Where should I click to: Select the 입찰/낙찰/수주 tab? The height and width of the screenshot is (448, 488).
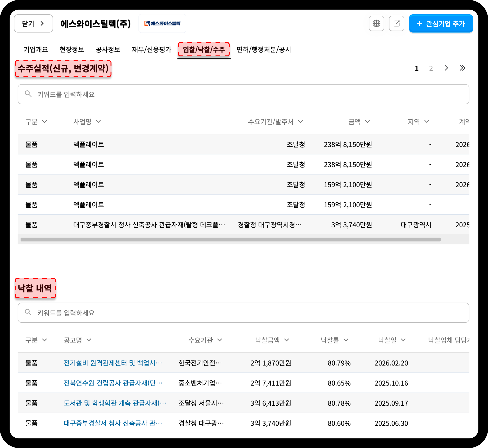204,49
